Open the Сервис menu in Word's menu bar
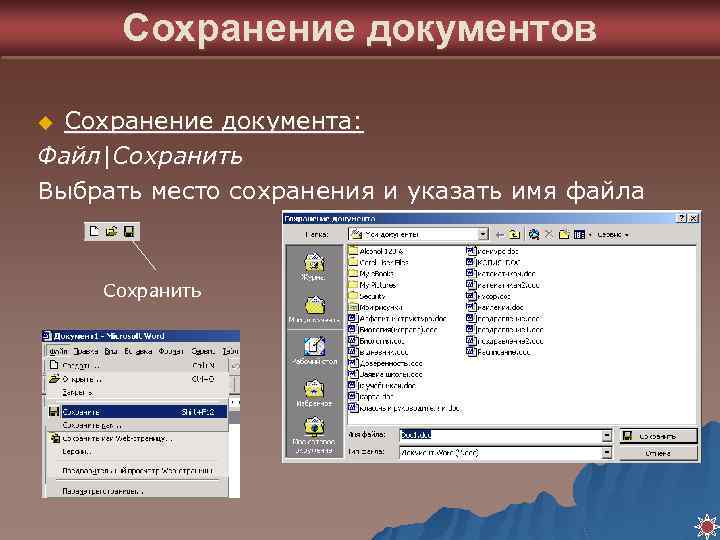720x540 pixels. 203,351
